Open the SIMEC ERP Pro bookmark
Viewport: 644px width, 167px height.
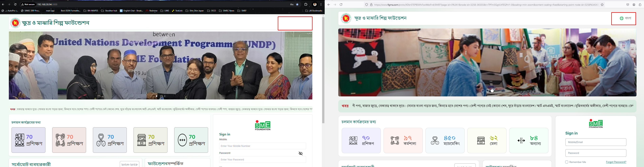coord(30,11)
